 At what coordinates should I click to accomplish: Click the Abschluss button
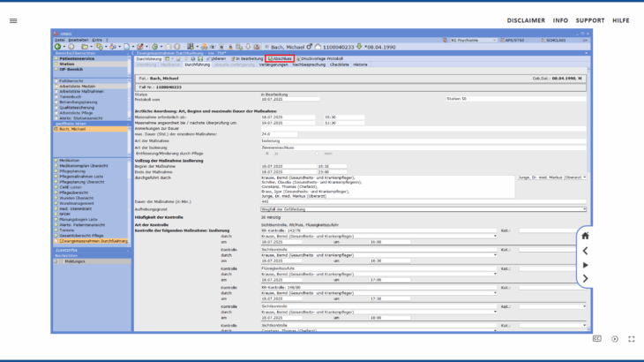pos(280,58)
